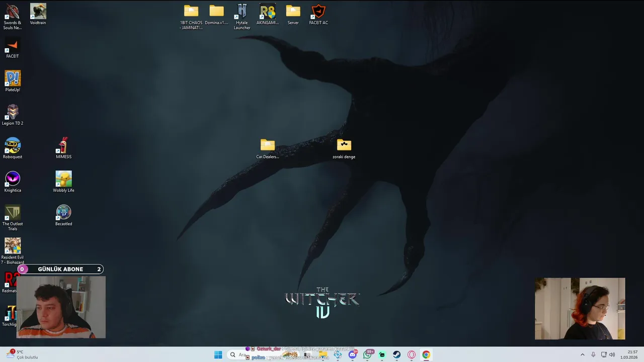The height and width of the screenshot is (362, 644).
Task: Select Resident Evil 7 Biohazard shortcut
Action: [x=13, y=251]
